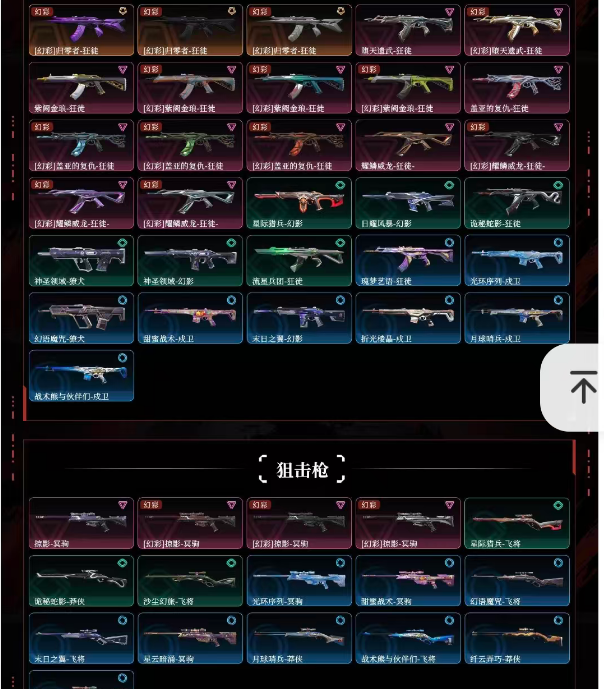Select the 月球骑兵-莽侠 skin
604x689 pixels.
pyautogui.click(x=299, y=638)
